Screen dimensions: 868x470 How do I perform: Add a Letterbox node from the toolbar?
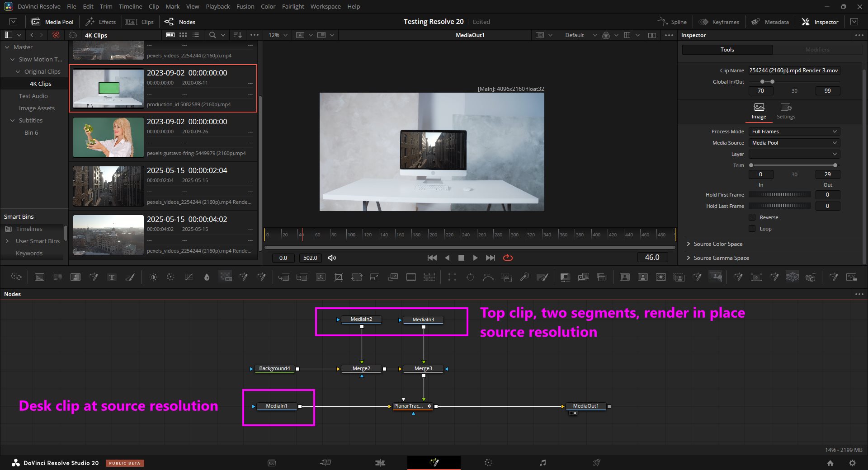pyautogui.click(x=411, y=277)
